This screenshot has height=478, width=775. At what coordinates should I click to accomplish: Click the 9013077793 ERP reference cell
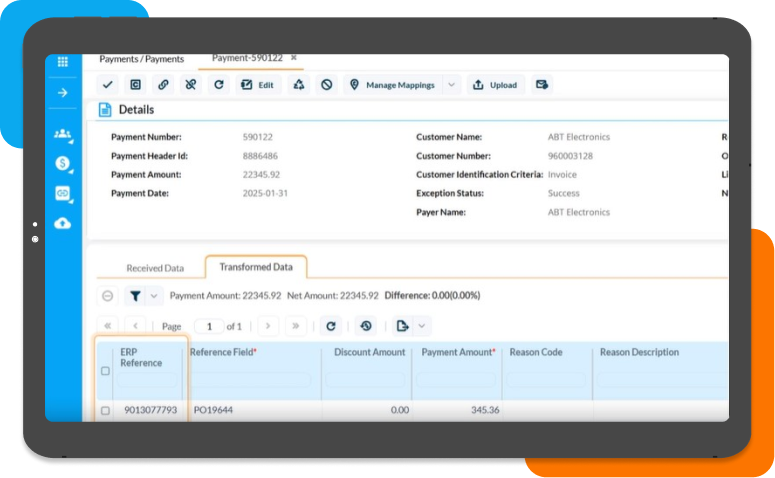tap(150, 410)
